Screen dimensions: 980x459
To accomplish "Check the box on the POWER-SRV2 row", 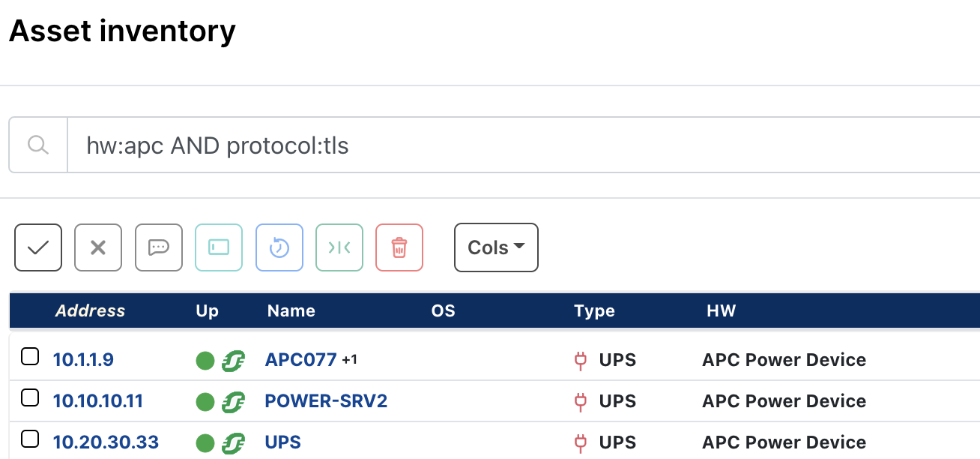I will pyautogui.click(x=30, y=398).
